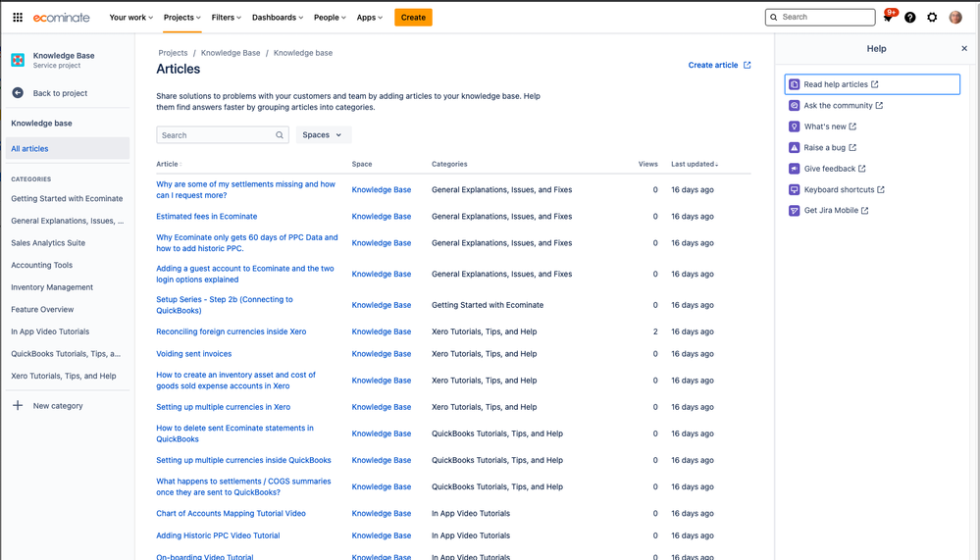Open the help question mark icon
Image resolution: width=980 pixels, height=560 pixels.
[910, 18]
